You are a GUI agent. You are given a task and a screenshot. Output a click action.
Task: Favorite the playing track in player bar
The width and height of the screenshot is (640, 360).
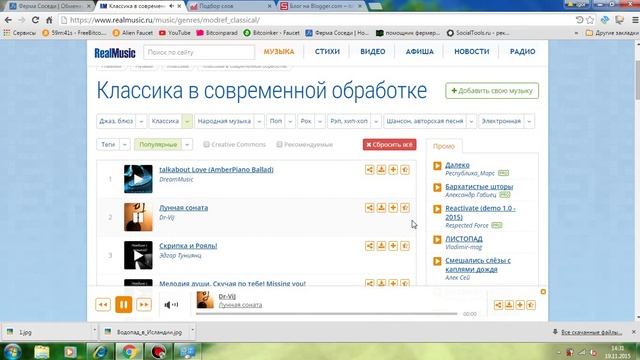click(531, 305)
